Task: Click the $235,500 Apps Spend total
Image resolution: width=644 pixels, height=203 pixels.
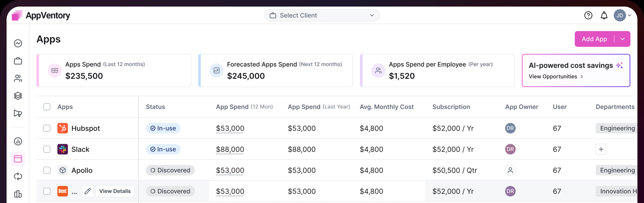Action: tap(84, 76)
